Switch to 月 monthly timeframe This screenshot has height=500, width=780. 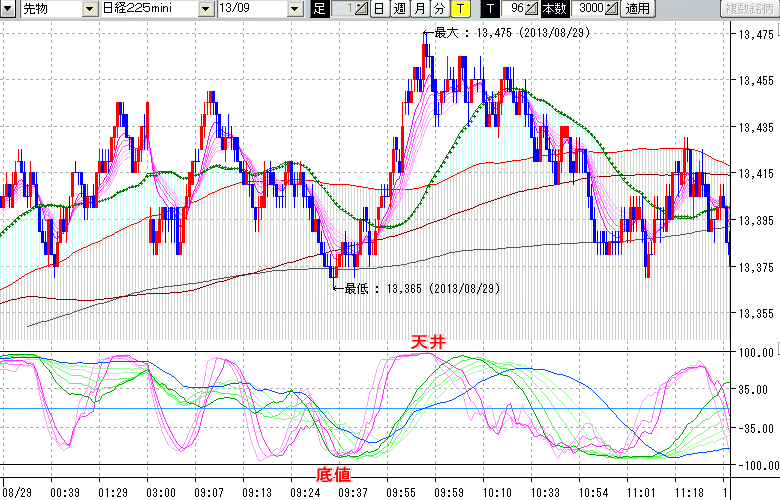click(419, 9)
